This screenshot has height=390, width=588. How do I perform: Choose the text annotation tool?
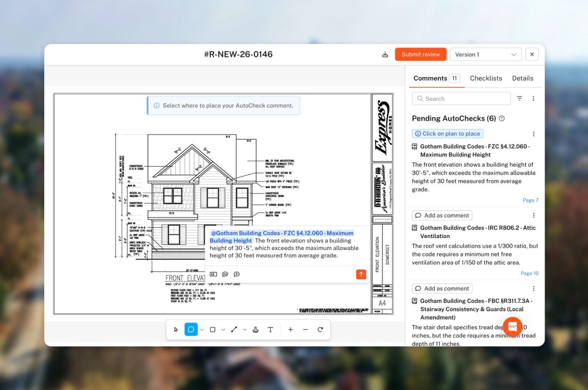[270, 329]
